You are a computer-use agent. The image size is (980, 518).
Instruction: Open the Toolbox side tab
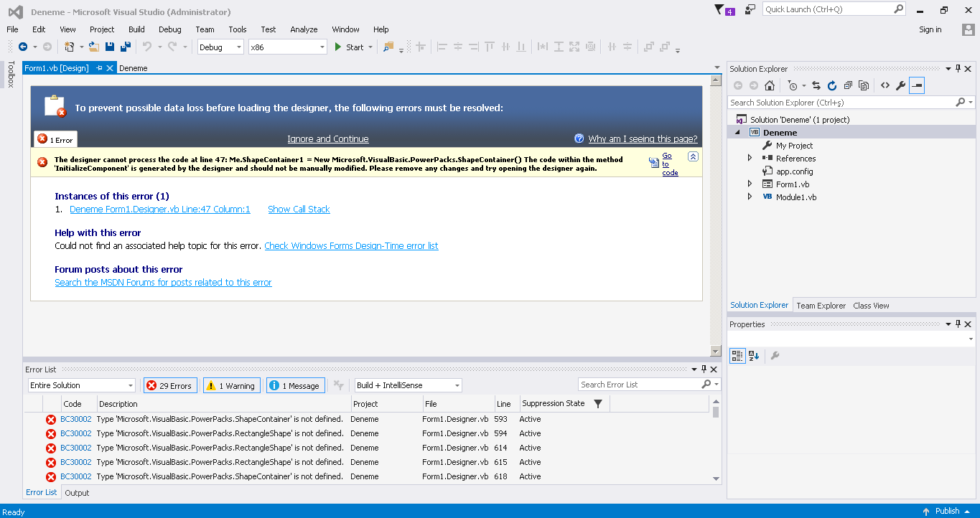(x=11, y=74)
